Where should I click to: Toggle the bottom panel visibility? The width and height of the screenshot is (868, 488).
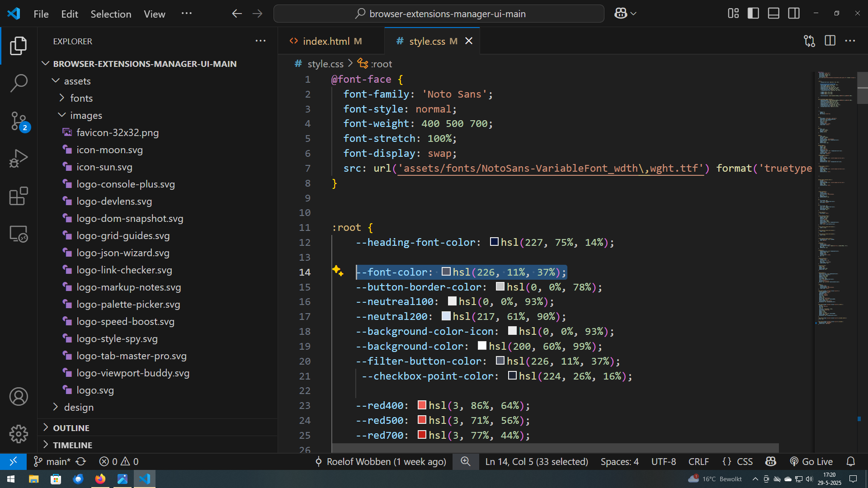click(x=774, y=14)
